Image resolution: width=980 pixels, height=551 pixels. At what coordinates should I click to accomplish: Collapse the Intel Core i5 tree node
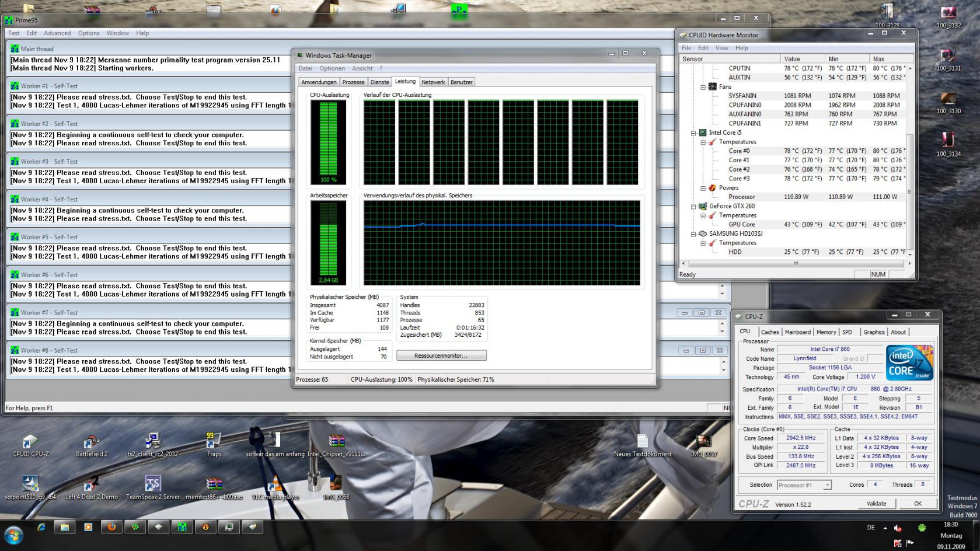[693, 133]
